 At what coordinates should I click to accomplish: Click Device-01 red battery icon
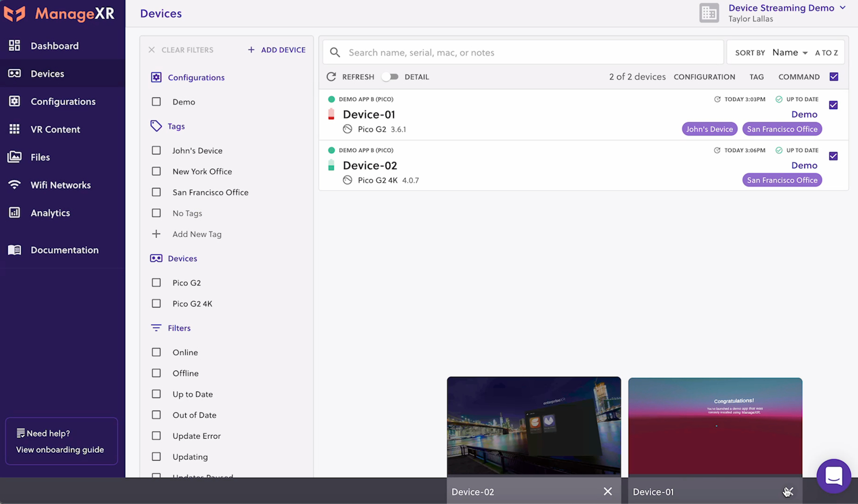pos(331,114)
